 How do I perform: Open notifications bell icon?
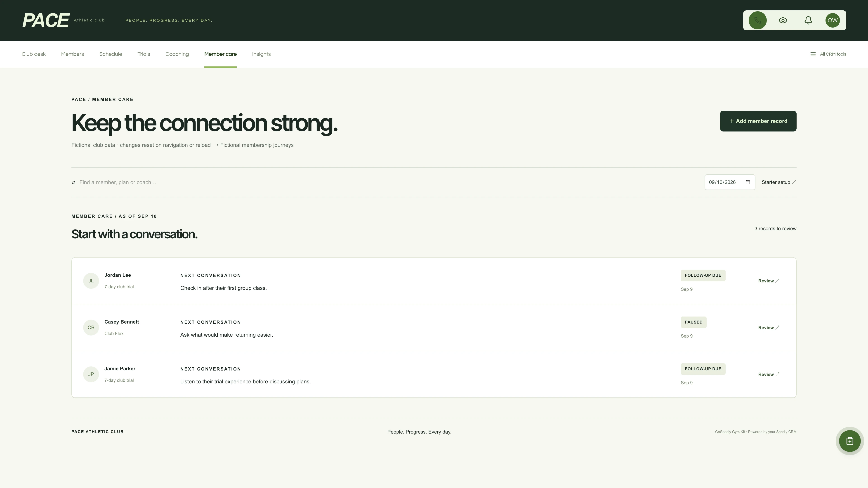[x=808, y=20]
